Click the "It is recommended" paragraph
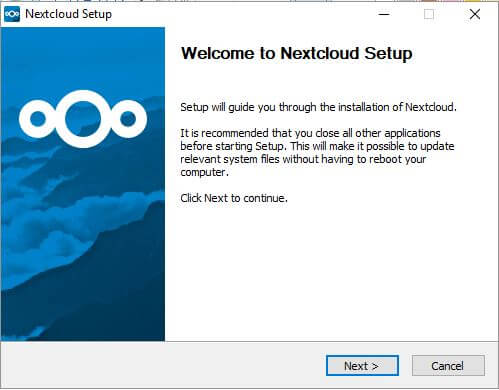Viewport: 499px width, 390px height. (317, 153)
